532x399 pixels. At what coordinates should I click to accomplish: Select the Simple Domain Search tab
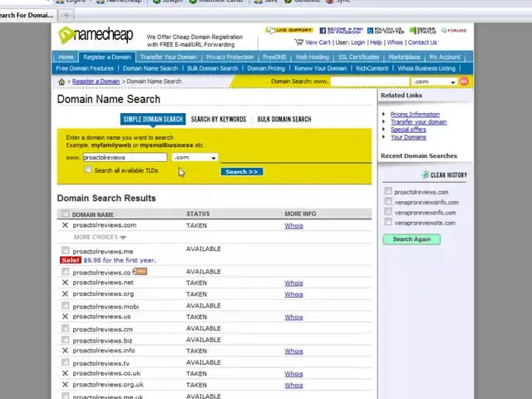tap(153, 120)
